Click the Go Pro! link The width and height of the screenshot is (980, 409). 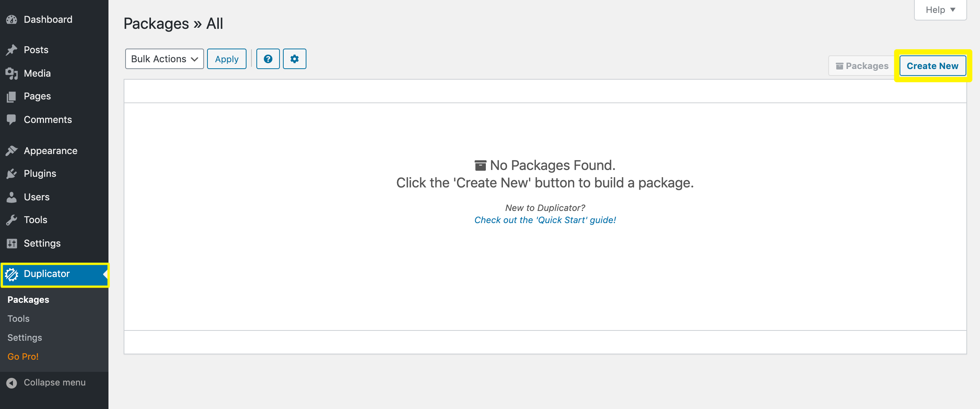(23, 357)
